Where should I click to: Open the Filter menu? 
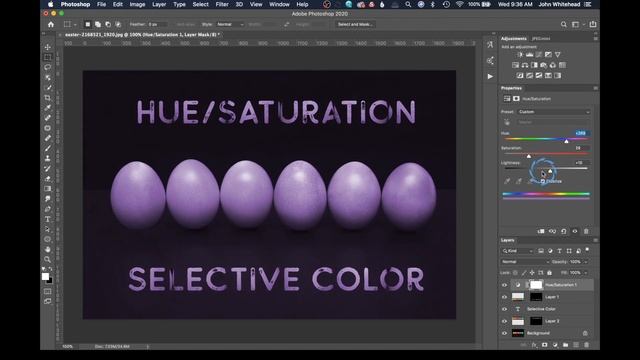coord(222,4)
